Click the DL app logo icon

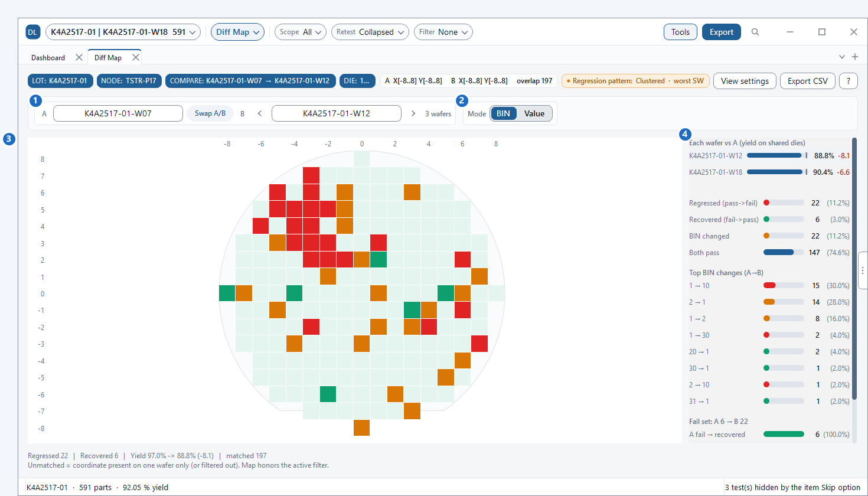pyautogui.click(x=32, y=32)
